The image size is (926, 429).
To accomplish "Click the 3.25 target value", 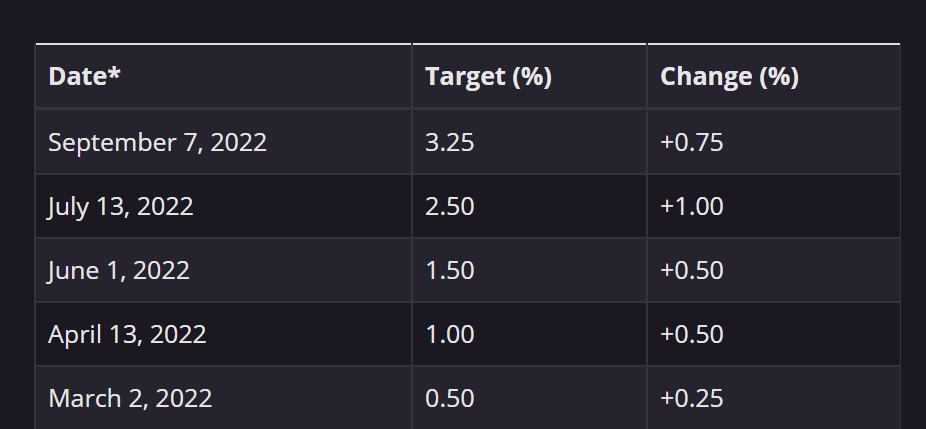I will [x=449, y=142].
